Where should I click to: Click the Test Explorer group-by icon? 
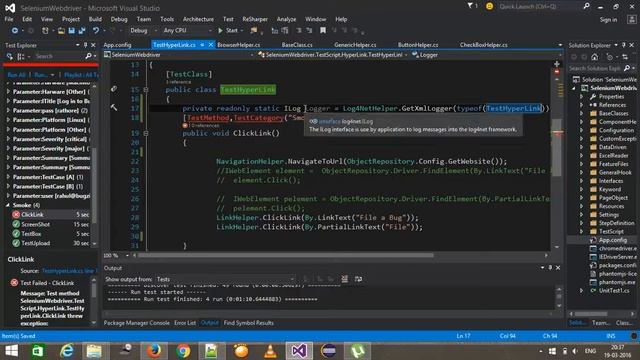coord(21,56)
